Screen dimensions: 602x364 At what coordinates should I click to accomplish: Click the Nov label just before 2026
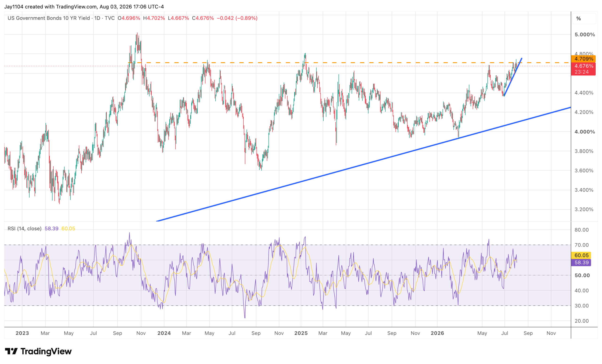click(415, 333)
